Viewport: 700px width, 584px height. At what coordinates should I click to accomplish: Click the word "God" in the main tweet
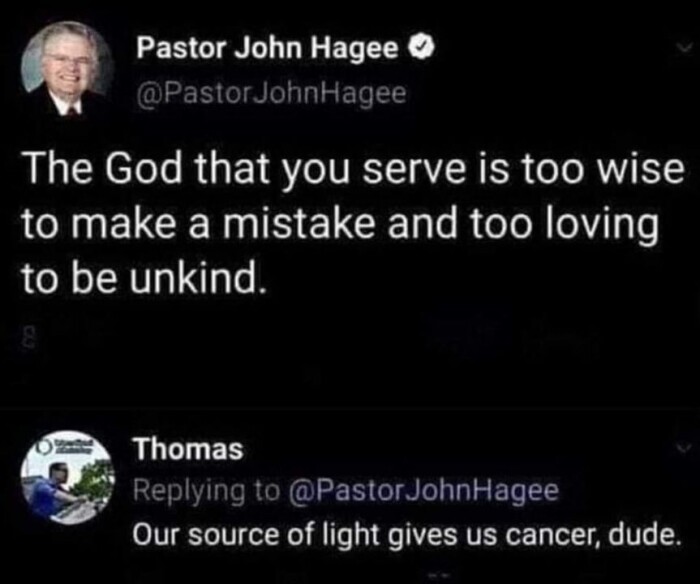(x=144, y=170)
